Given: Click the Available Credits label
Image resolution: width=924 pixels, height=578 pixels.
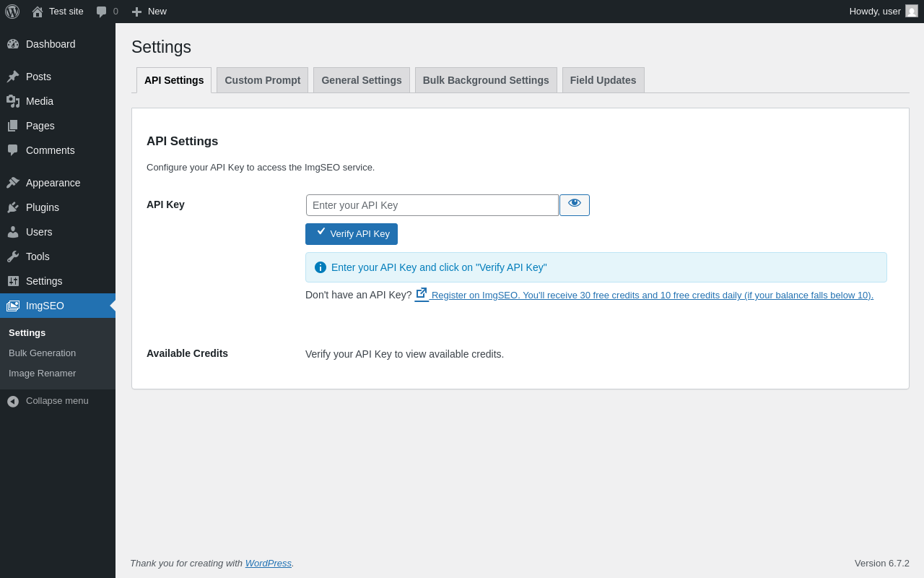Looking at the screenshot, I should tap(187, 353).
